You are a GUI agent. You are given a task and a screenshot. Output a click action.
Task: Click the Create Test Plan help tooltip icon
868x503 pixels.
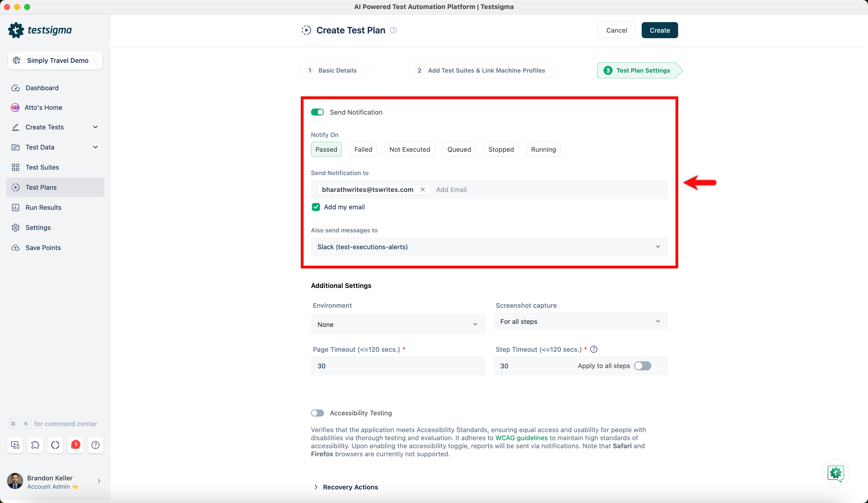pos(393,30)
